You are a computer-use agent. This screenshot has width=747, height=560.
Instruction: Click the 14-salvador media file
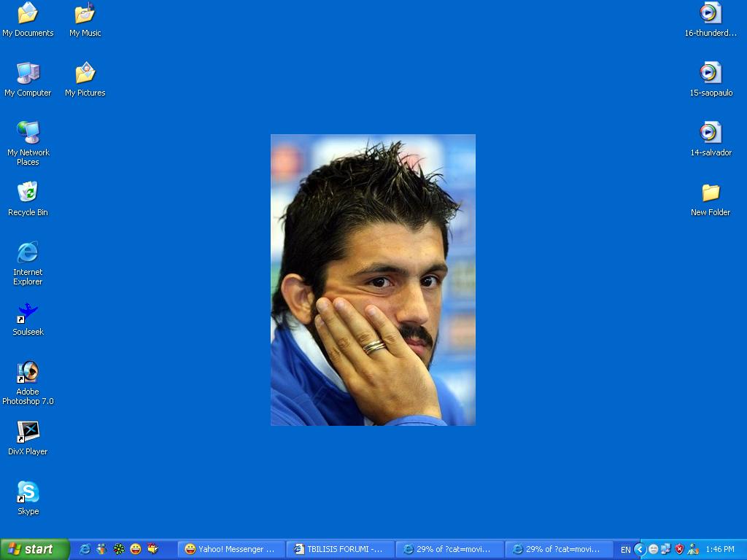pyautogui.click(x=710, y=134)
